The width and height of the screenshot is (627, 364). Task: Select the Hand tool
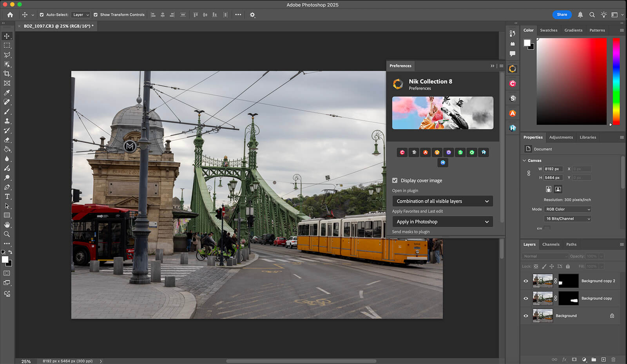point(7,225)
